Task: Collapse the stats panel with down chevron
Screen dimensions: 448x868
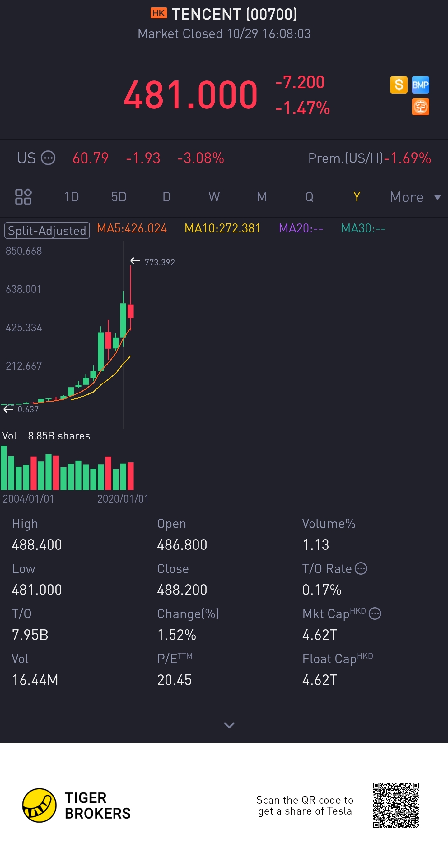Action: pos(229,725)
